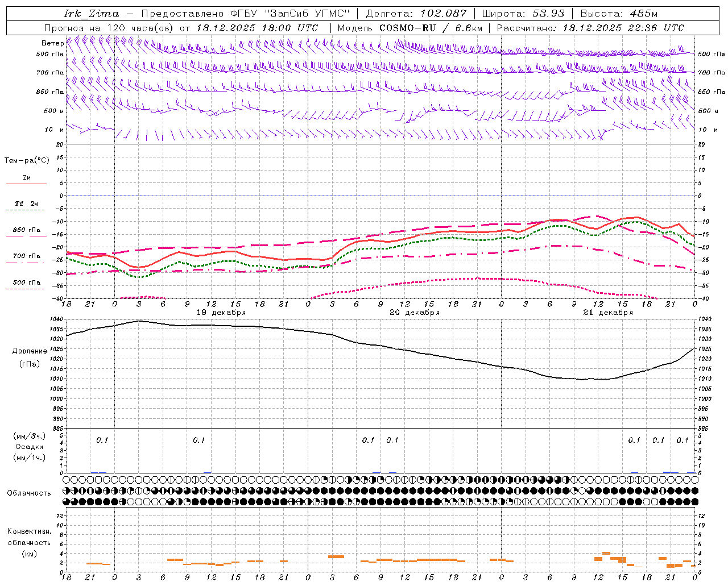Select the forecast header Прогноз на 120 часа(ов)
Image resolution: width=728 pixels, height=582 pixels.
[109, 28]
